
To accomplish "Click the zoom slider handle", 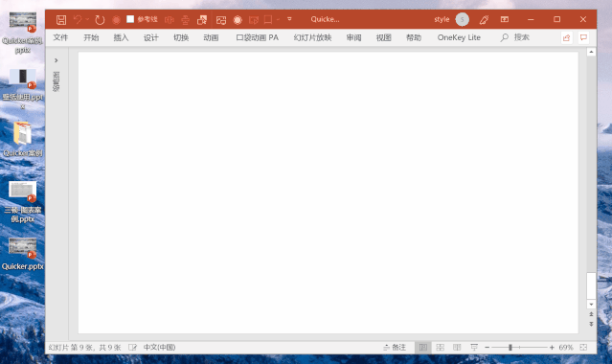I will point(510,347).
